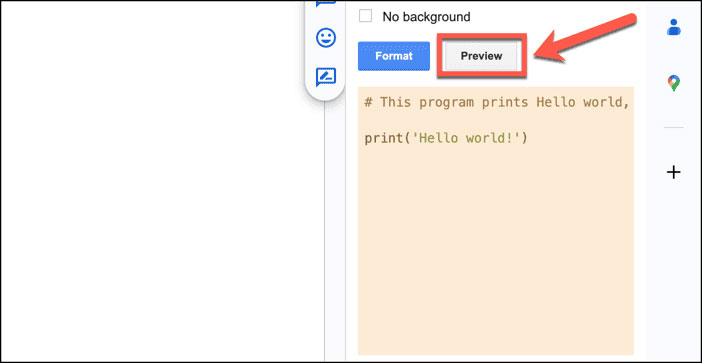This screenshot has height=363, width=702.
Task: Click the blue Format button
Action: (394, 56)
